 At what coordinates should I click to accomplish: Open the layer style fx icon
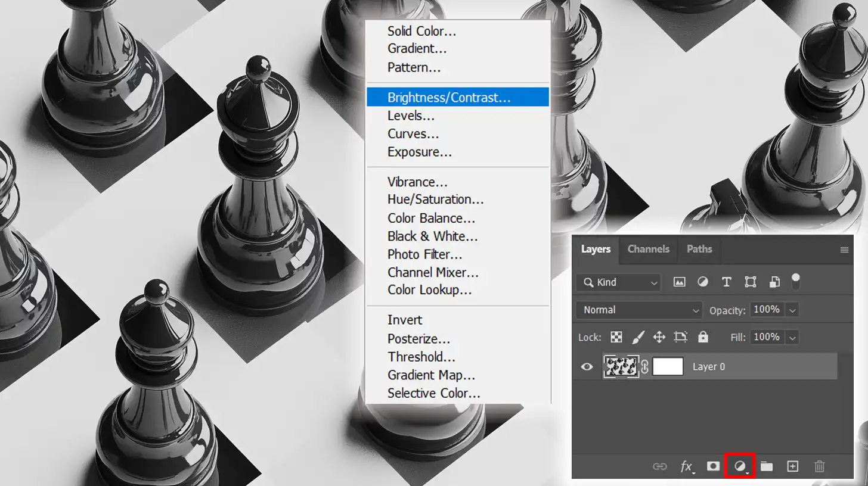687,466
